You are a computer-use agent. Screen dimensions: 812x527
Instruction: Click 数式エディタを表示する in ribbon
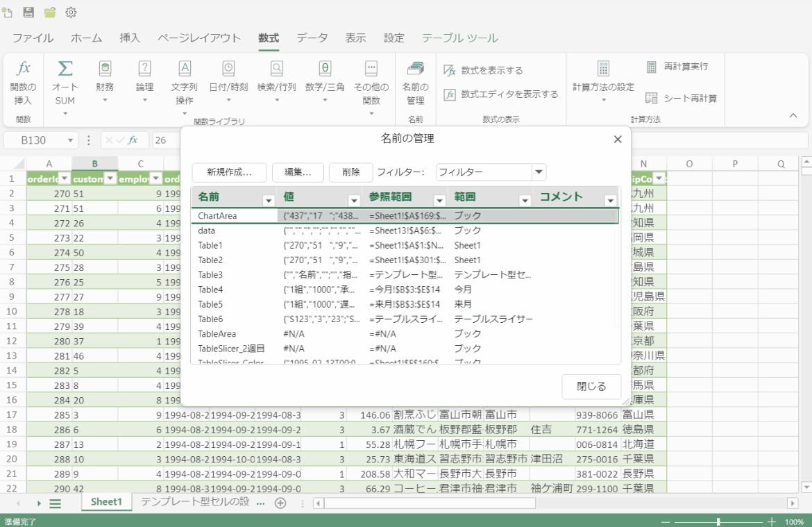coord(501,94)
